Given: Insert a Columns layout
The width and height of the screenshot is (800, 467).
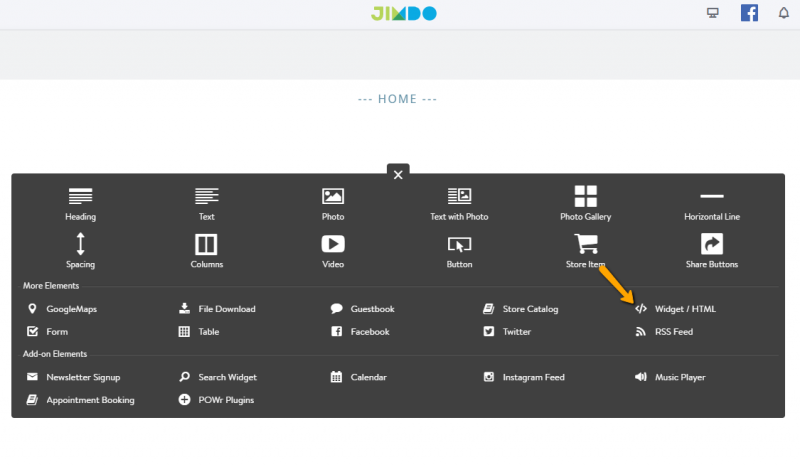Looking at the screenshot, I should (206, 250).
